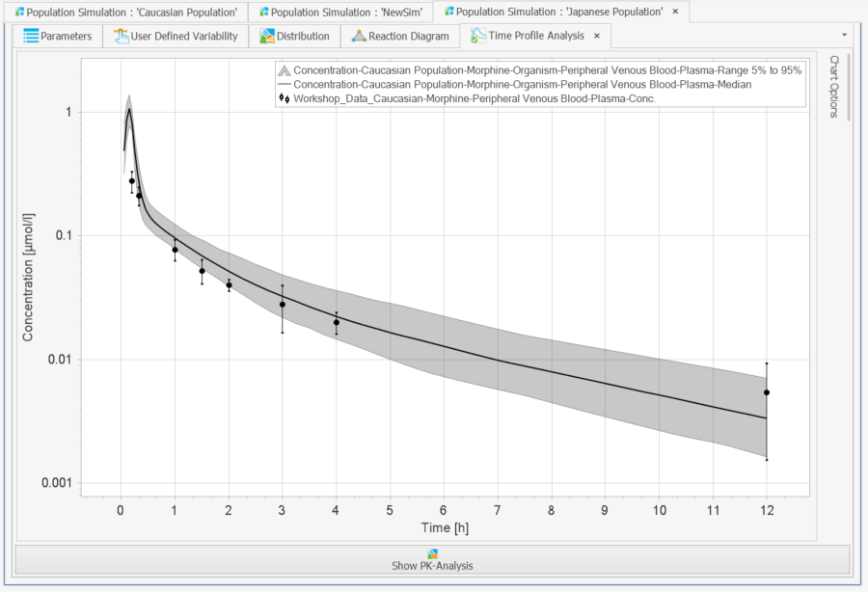This screenshot has width=868, height=592.
Task: Click the Time Profile Analysis curve icon
Action: [478, 36]
